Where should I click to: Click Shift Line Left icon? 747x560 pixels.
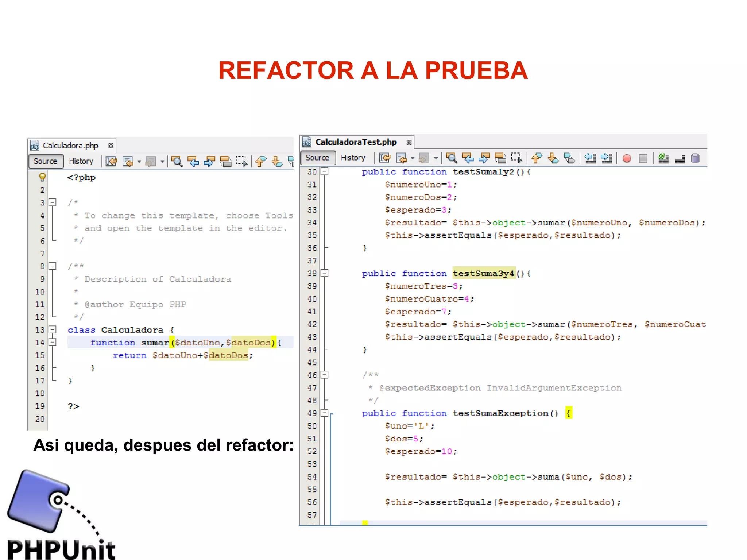tap(590, 158)
